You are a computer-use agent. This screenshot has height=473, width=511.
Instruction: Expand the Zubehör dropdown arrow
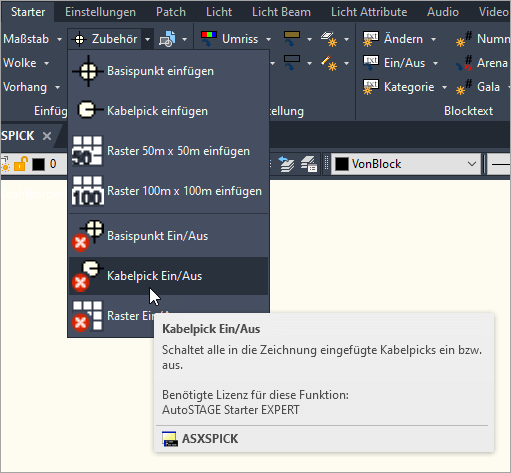pos(147,39)
